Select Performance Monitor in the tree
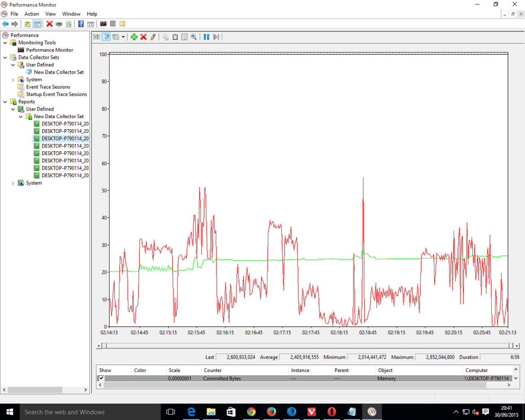Image resolution: width=525 pixels, height=420 pixels. (49, 50)
